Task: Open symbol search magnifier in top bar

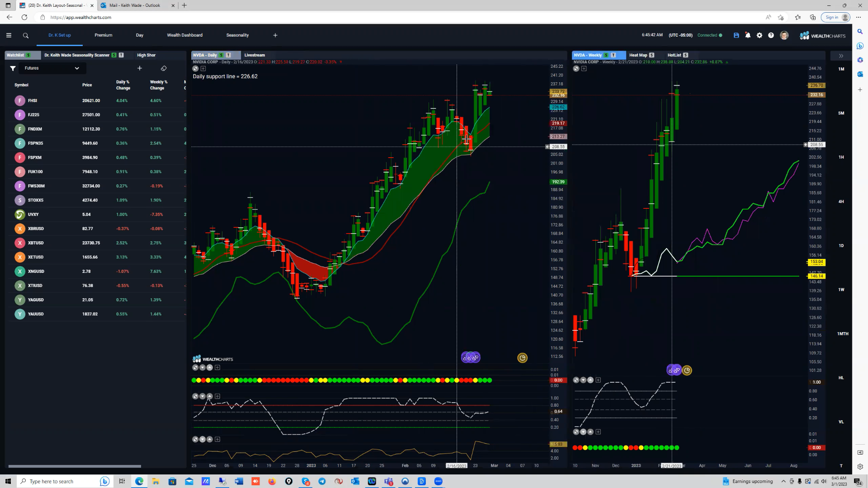Action: (26, 35)
